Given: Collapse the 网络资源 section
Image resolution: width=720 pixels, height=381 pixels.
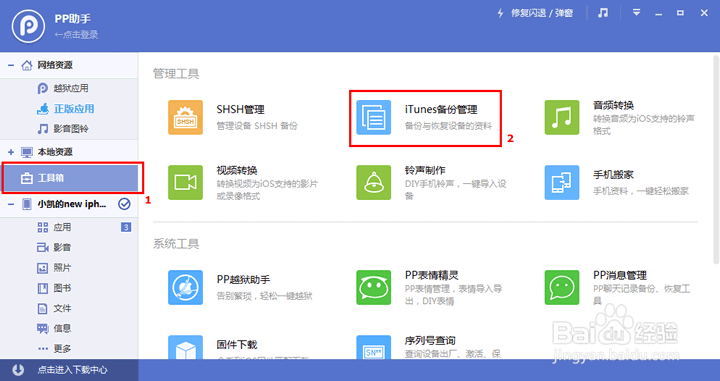Looking at the screenshot, I should [x=11, y=65].
